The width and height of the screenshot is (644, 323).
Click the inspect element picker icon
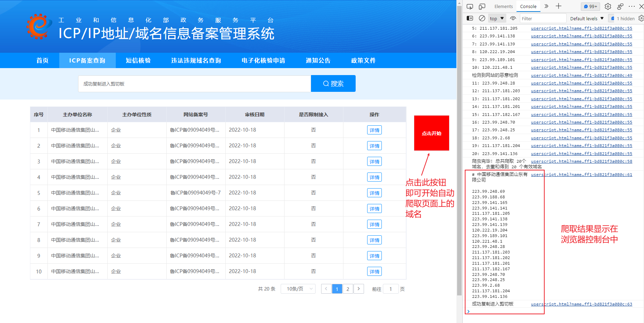(470, 7)
